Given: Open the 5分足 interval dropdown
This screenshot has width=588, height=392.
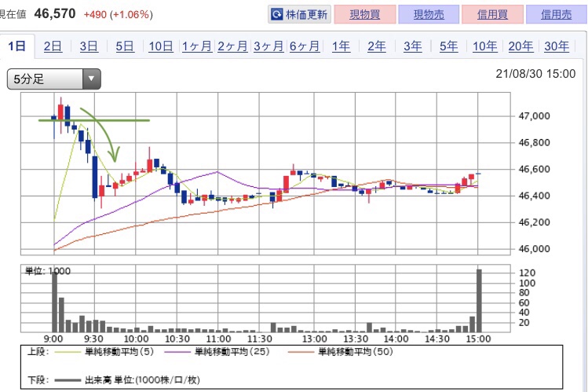Looking at the screenshot, I should [54, 79].
